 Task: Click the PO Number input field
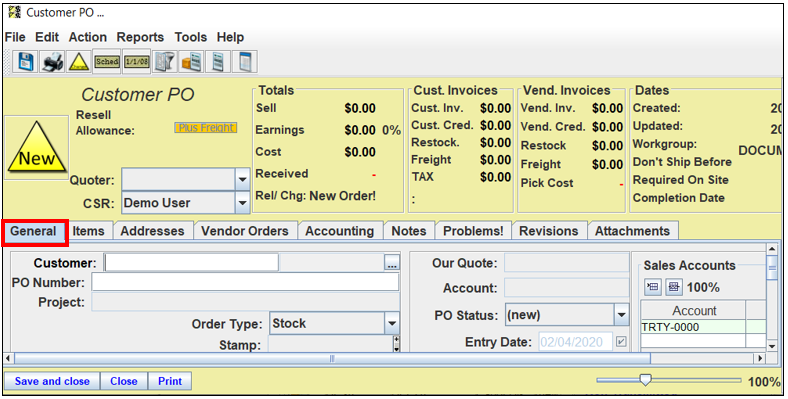pos(245,282)
